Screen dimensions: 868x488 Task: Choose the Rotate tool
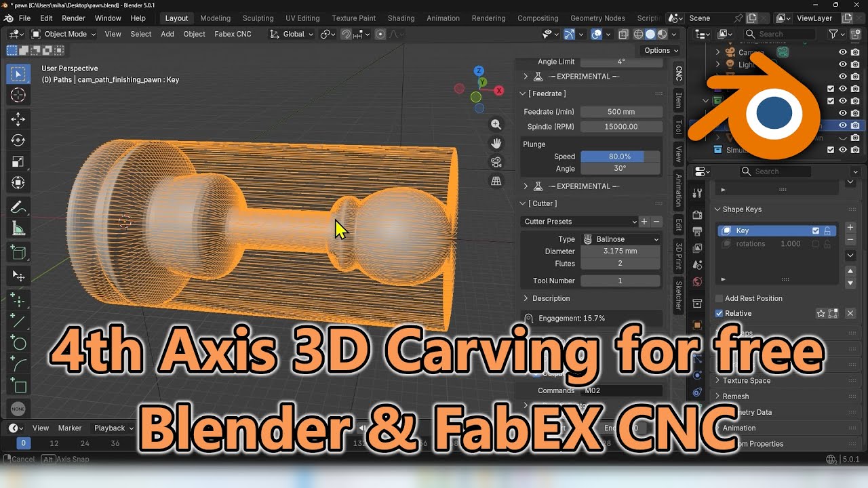coord(18,140)
